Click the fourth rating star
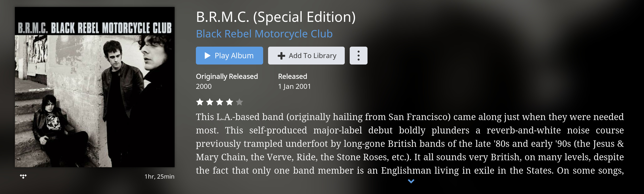This screenshot has width=644, height=194. tap(230, 102)
